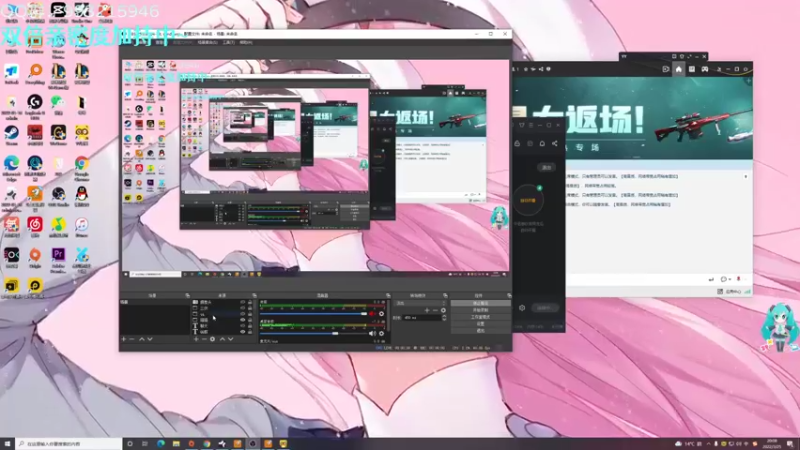800x450 pixels.
Task: Move scene down in Scenes panel
Action: (x=149, y=339)
